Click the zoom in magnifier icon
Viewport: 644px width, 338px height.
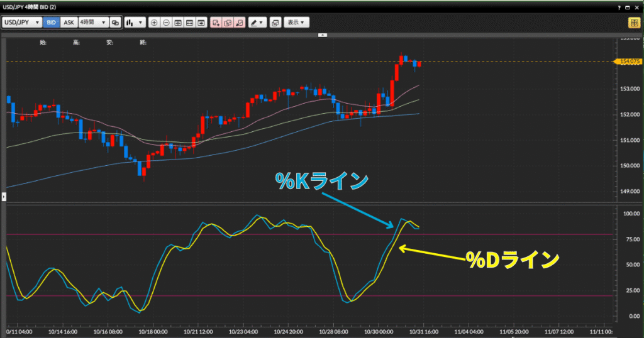click(154, 23)
